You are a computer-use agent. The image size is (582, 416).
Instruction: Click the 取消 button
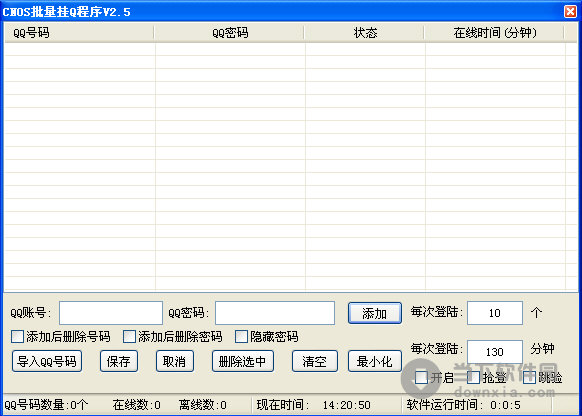[175, 361]
